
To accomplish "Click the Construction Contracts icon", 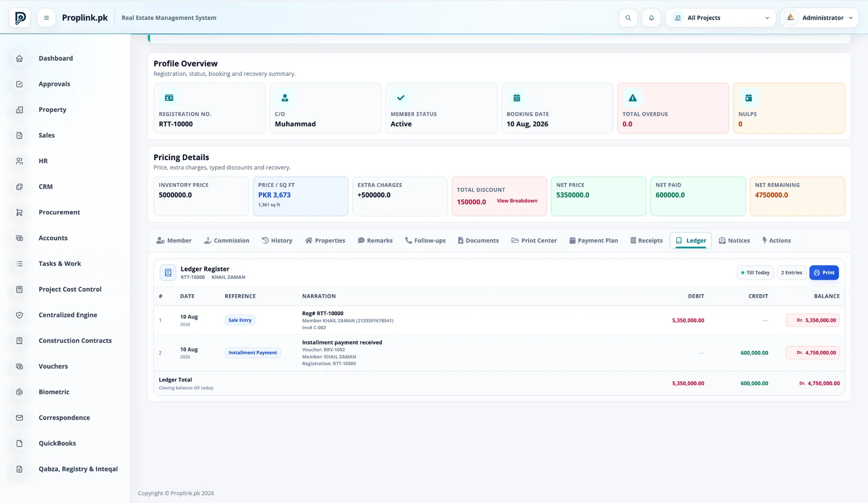I will [x=20, y=341].
